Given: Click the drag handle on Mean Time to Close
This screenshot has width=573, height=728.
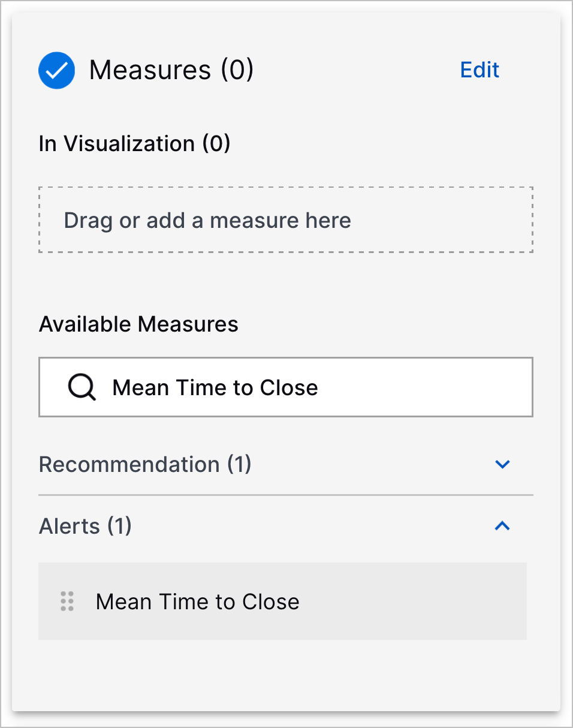Looking at the screenshot, I should (67, 601).
